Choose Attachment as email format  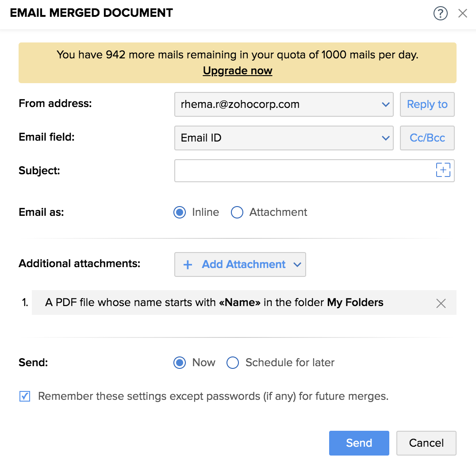[x=237, y=212]
